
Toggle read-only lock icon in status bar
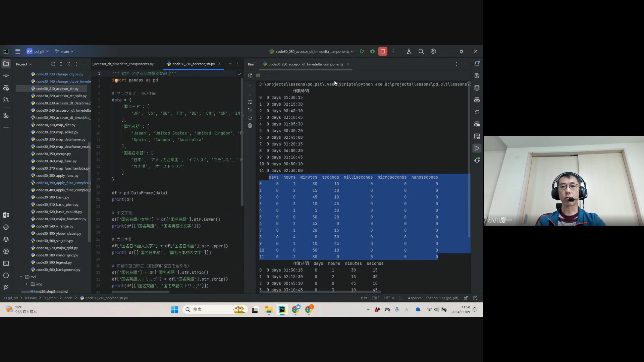466,298
